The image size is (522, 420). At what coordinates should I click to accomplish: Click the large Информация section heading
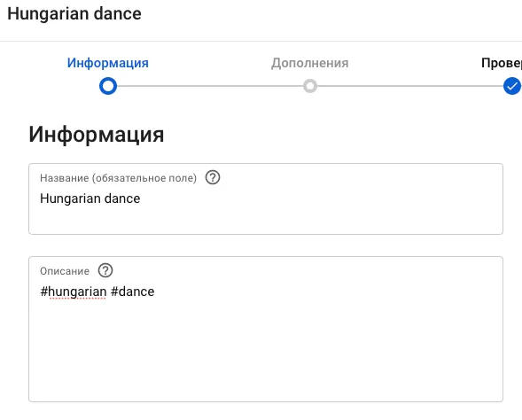[x=97, y=135]
